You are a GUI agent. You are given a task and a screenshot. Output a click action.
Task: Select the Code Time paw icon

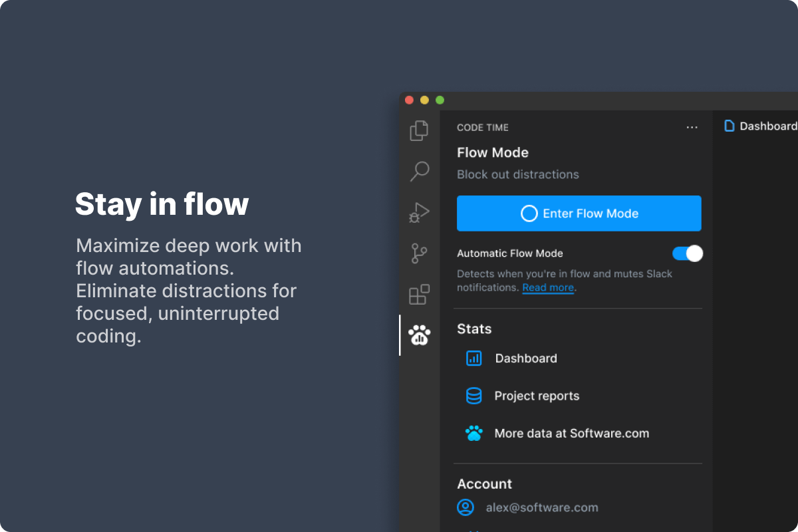[x=420, y=336]
